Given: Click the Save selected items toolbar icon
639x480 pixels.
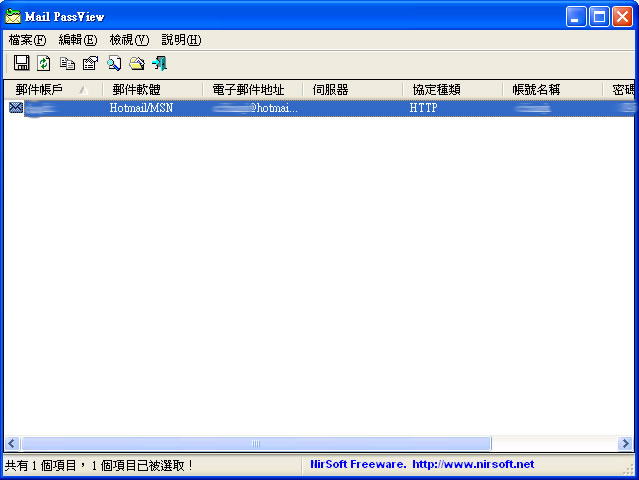Looking at the screenshot, I should 21,64.
